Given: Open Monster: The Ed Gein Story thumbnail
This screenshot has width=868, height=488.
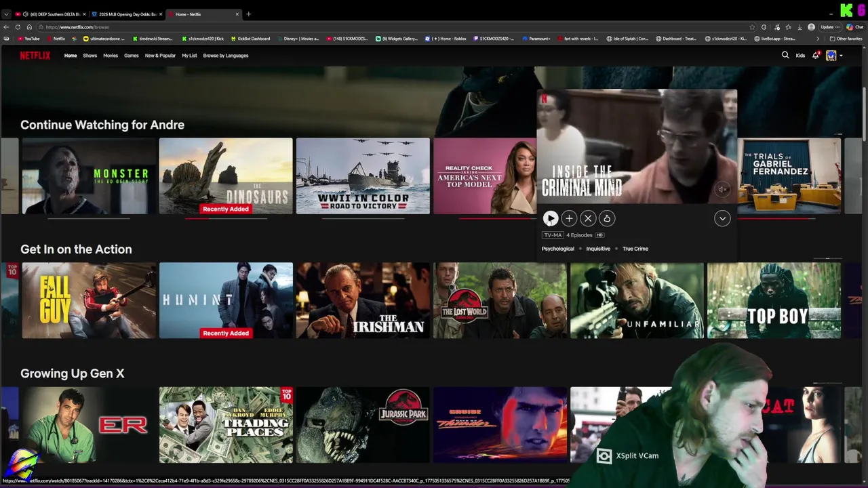Looking at the screenshot, I should pos(89,176).
